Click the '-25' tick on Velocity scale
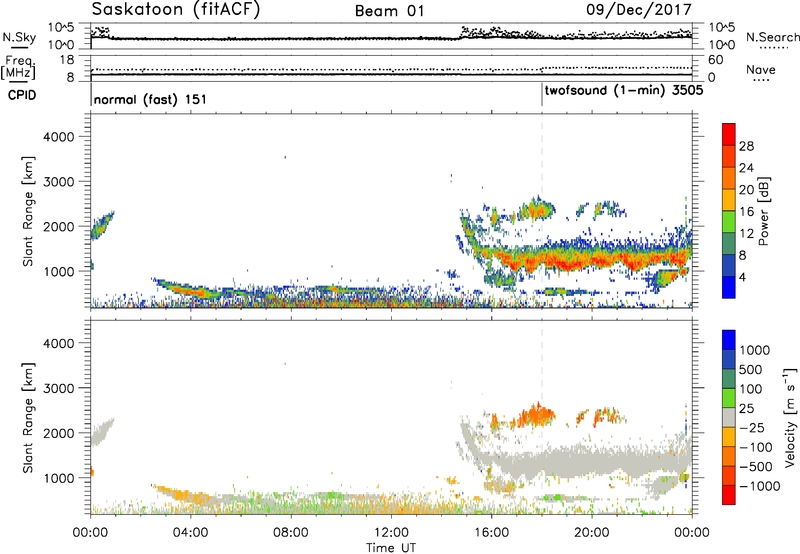This screenshot has width=800, height=554. tap(752, 428)
